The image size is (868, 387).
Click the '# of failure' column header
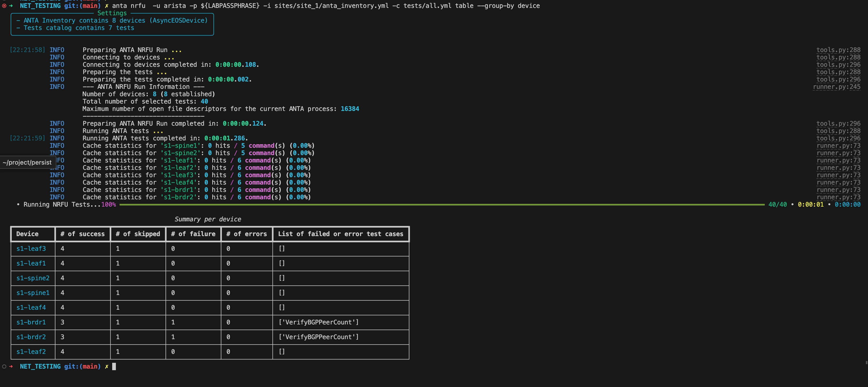click(x=193, y=234)
